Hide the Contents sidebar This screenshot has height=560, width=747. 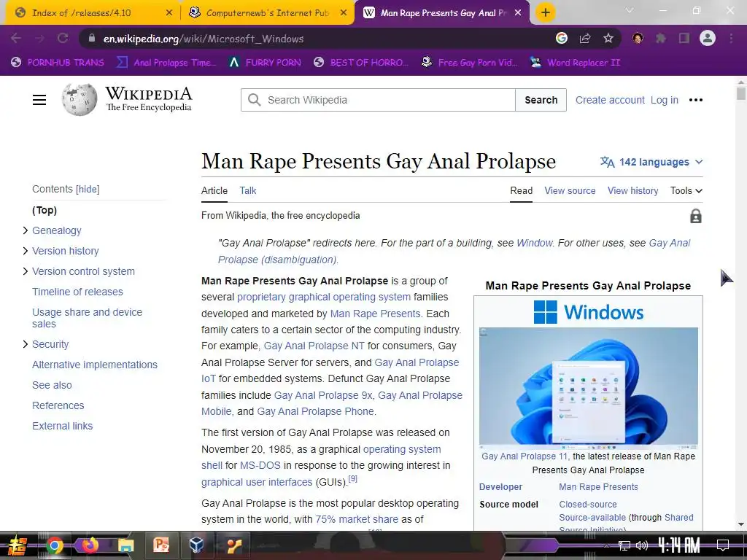coord(88,189)
